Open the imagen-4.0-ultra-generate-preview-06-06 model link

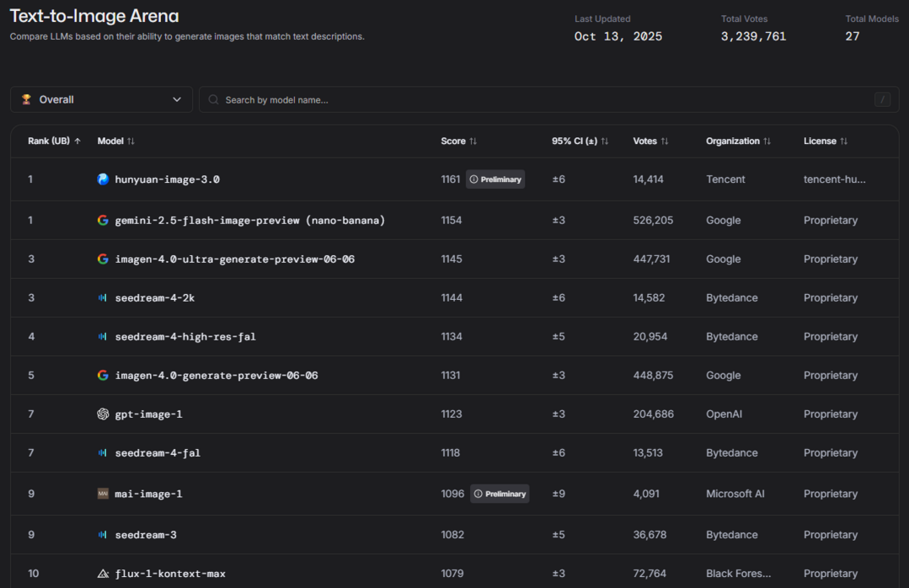(234, 259)
